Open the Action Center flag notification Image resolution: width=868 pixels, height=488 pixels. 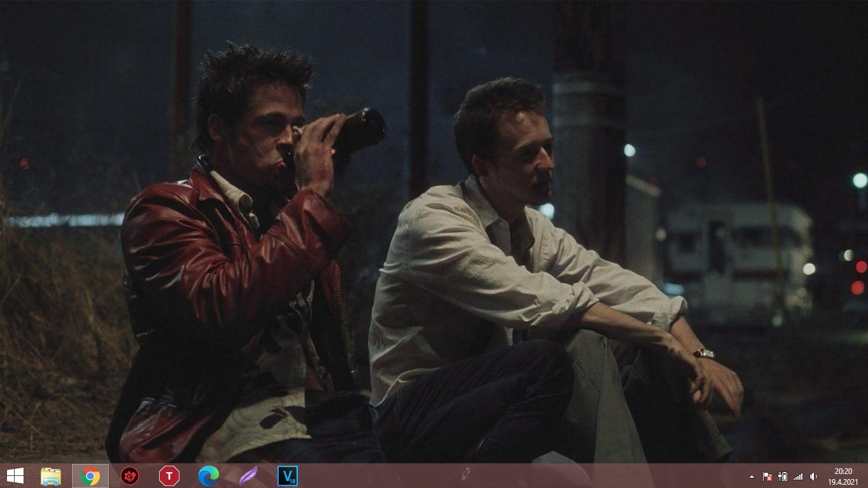pyautogui.click(x=767, y=477)
